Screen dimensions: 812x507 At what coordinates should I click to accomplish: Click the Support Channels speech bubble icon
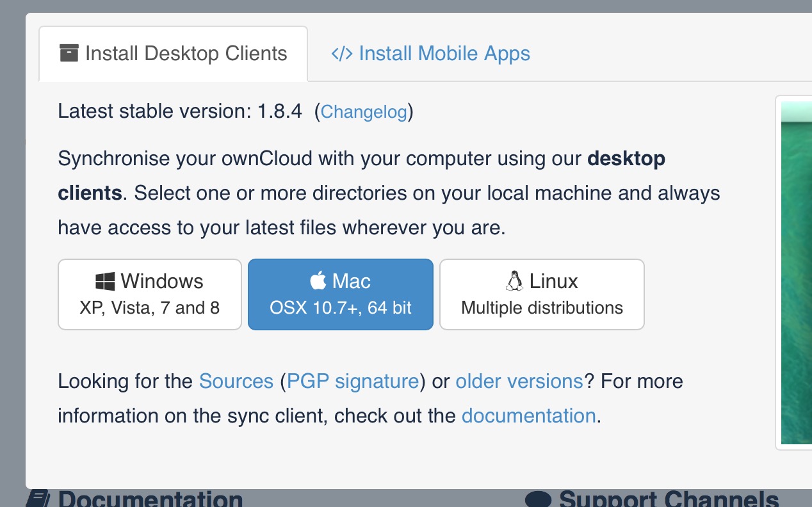click(x=539, y=499)
